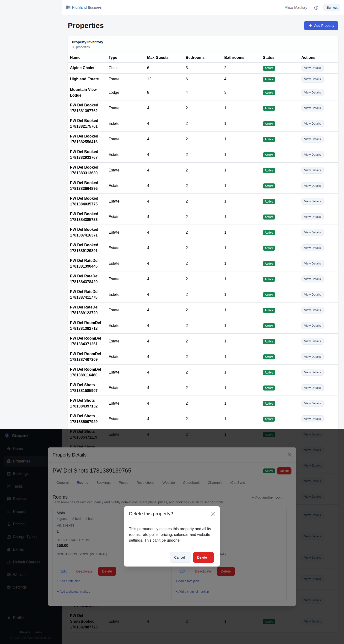Switch to the Prices tab

pyautogui.click(x=124, y=483)
